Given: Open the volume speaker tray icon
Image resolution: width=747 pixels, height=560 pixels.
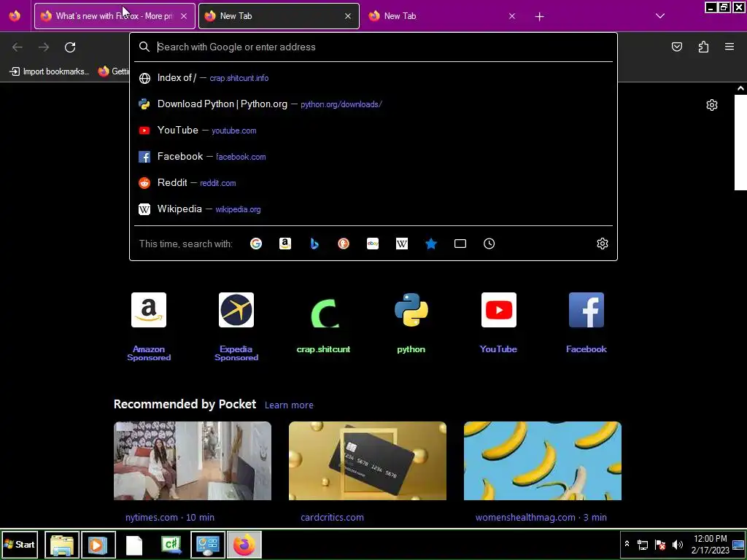Looking at the screenshot, I should (677, 544).
